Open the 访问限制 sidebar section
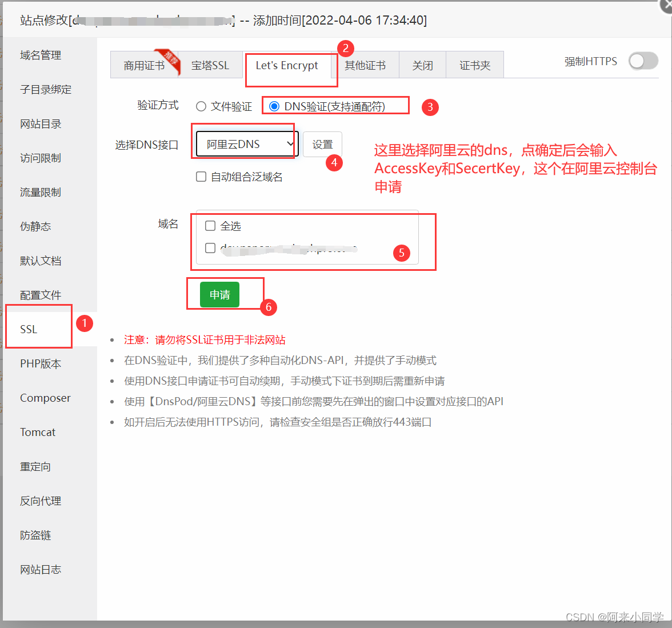 click(x=41, y=158)
